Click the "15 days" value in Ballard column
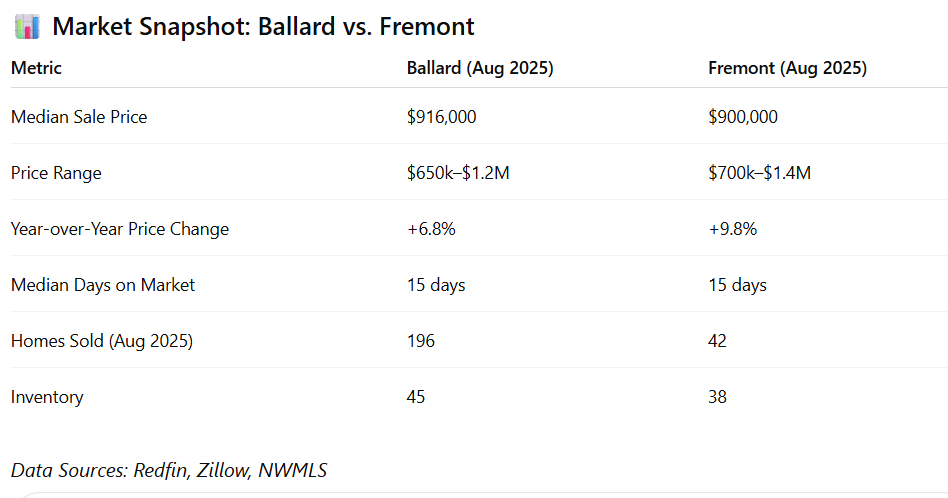948x498 pixels. point(436,285)
